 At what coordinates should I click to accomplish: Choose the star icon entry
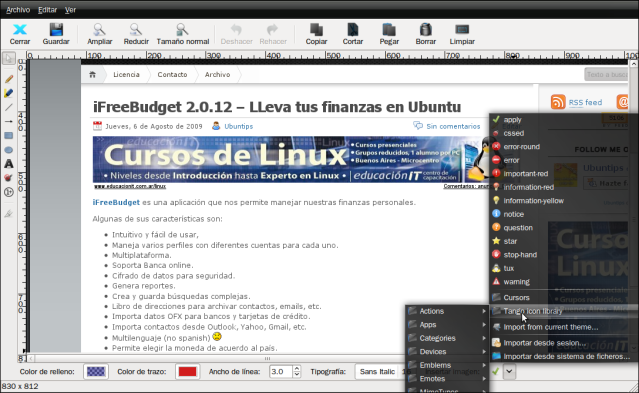click(564, 241)
